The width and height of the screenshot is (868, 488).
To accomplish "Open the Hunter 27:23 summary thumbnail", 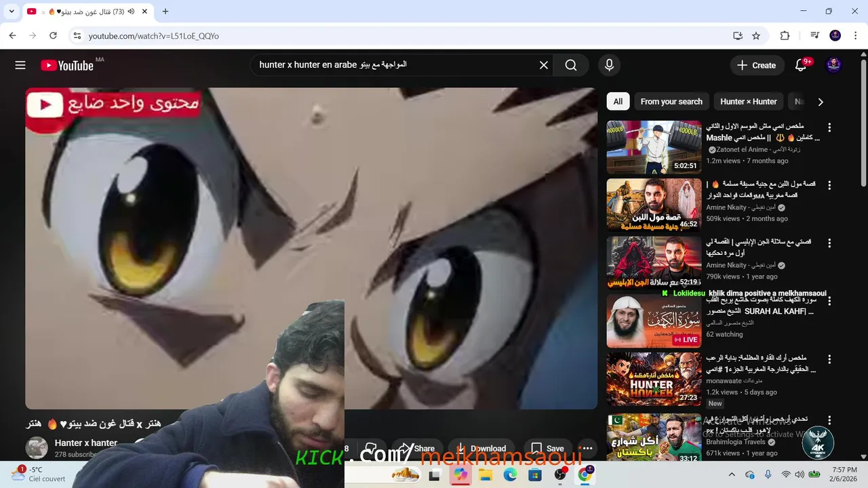I will click(654, 378).
